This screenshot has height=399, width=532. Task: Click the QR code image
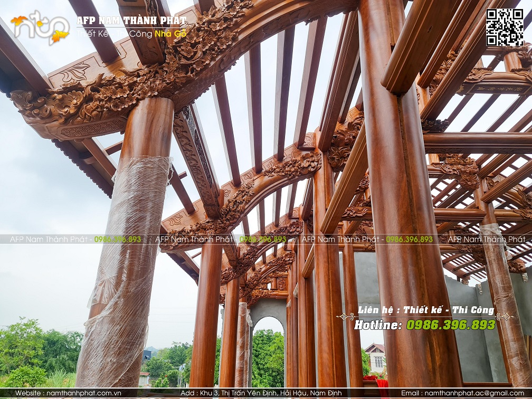(x=505, y=27)
